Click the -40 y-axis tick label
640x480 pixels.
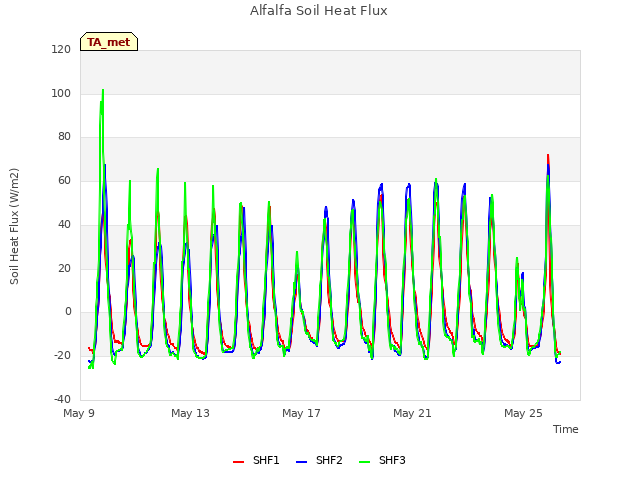[x=62, y=399]
